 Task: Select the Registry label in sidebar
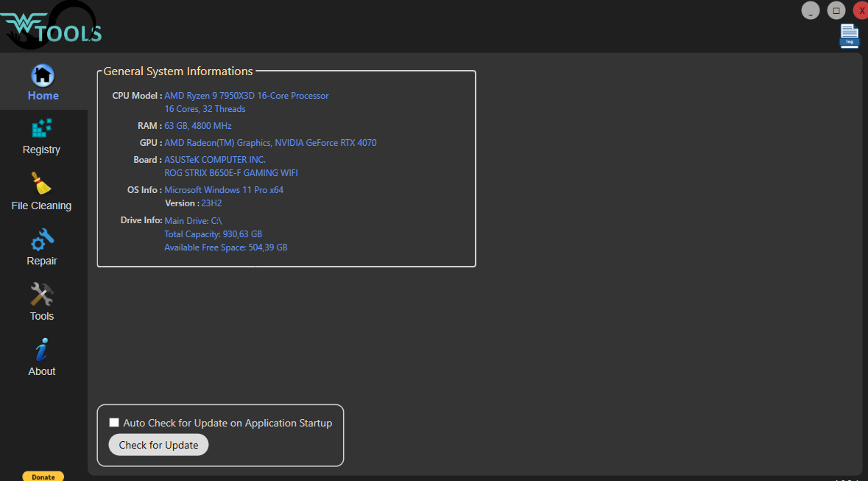point(41,150)
